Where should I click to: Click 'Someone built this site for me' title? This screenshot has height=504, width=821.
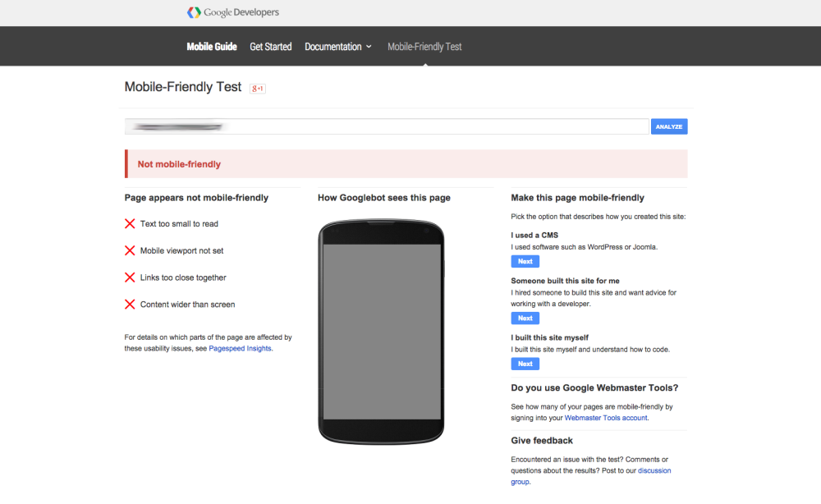pos(565,281)
